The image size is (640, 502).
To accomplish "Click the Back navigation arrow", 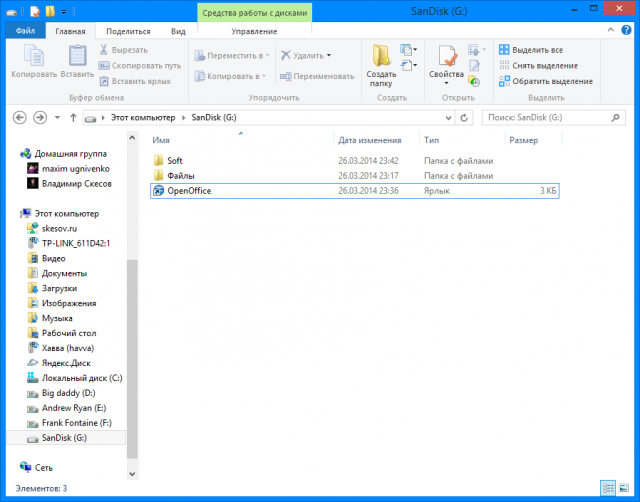I will pyautogui.click(x=20, y=118).
